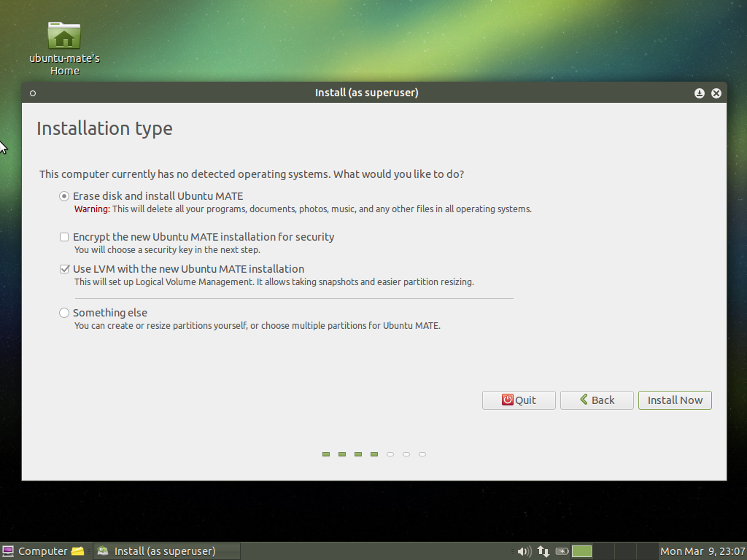Click the no detected operating systems question

pos(252,174)
